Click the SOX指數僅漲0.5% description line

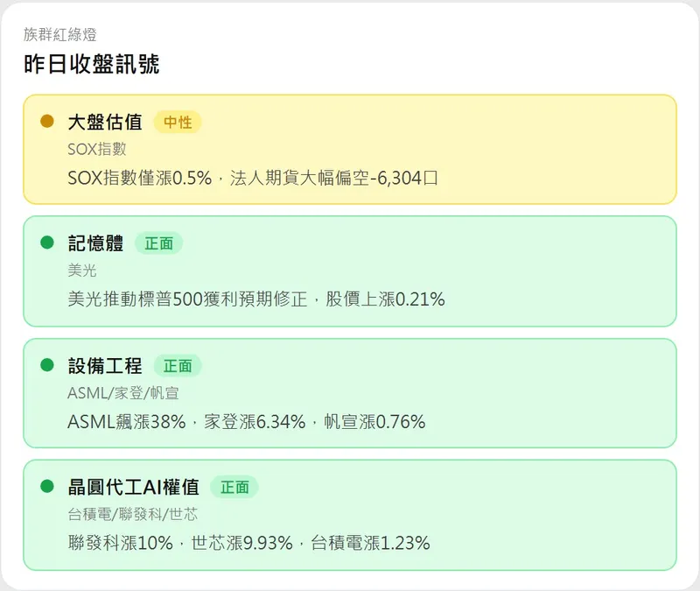tap(252, 178)
